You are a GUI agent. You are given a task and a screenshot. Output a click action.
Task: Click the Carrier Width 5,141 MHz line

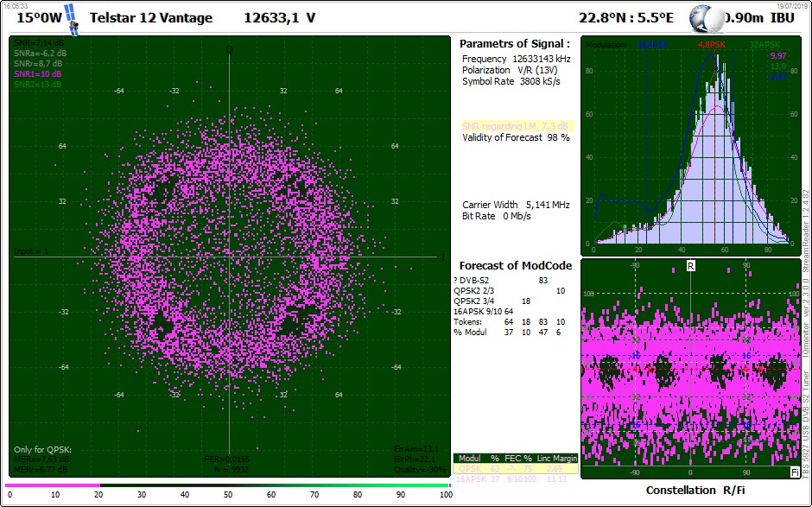[x=516, y=205]
